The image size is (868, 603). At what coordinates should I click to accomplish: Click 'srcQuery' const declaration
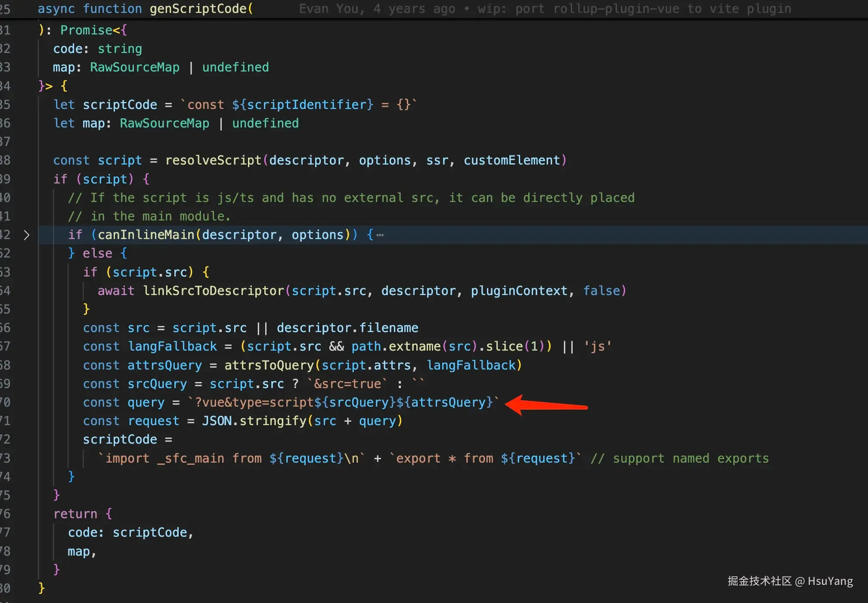pos(157,384)
